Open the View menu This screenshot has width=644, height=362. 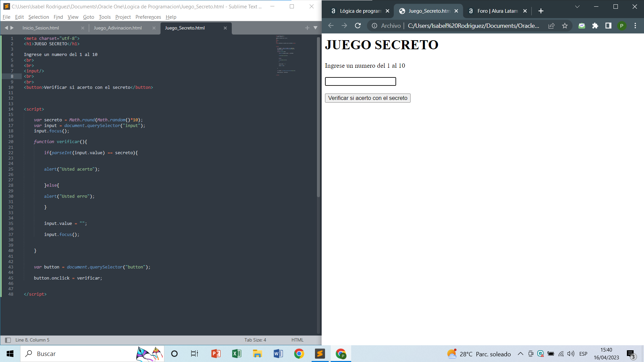pyautogui.click(x=73, y=17)
